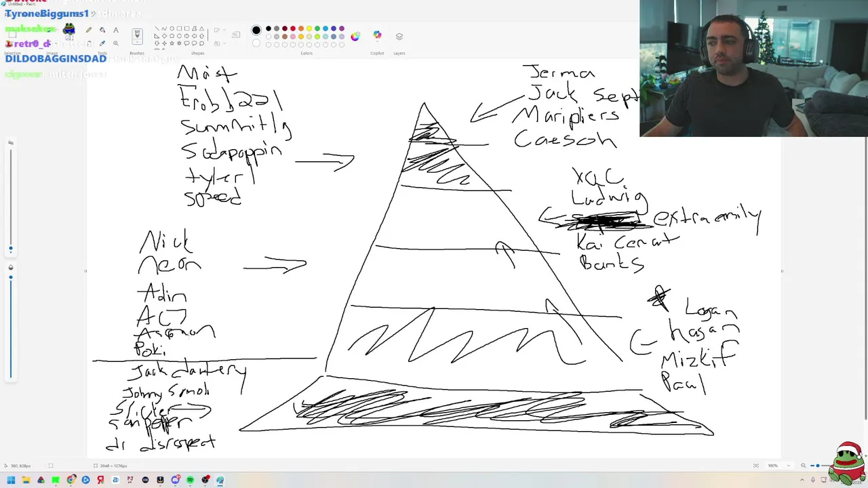Pick the Four-point star shape
Image resolution: width=868 pixels, height=488 pixels.
[x=164, y=43]
